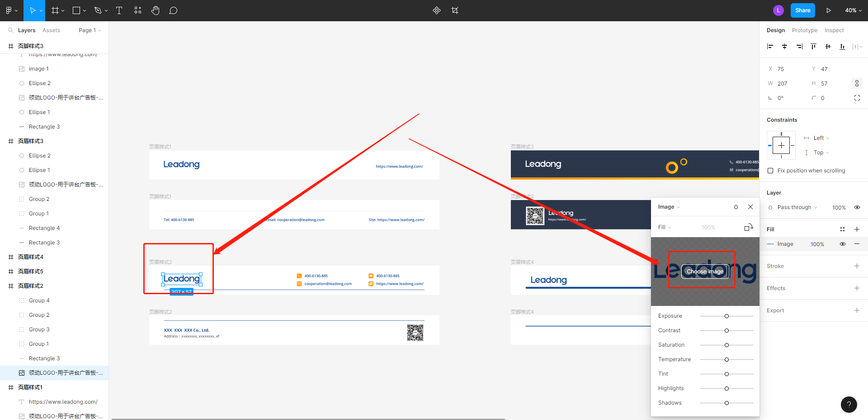The width and height of the screenshot is (868, 420).
Task: Select the Hand tool
Action: 156,10
